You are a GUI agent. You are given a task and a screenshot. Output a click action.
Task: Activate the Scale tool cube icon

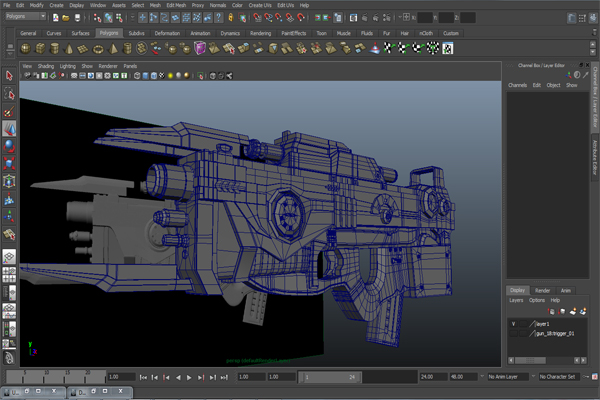coord(9,163)
